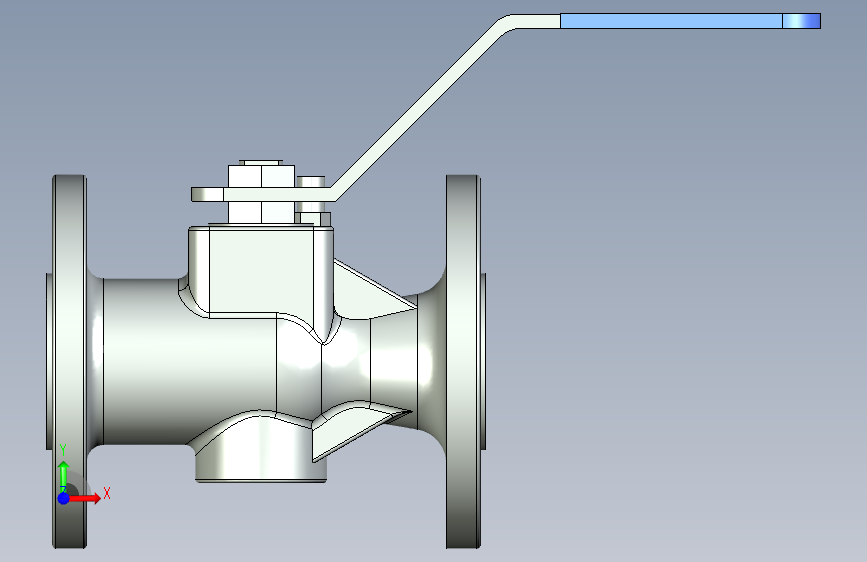Select the hex nut on top of the valve stem
Viewport: 867px width, 562px height.
[x=262, y=176]
